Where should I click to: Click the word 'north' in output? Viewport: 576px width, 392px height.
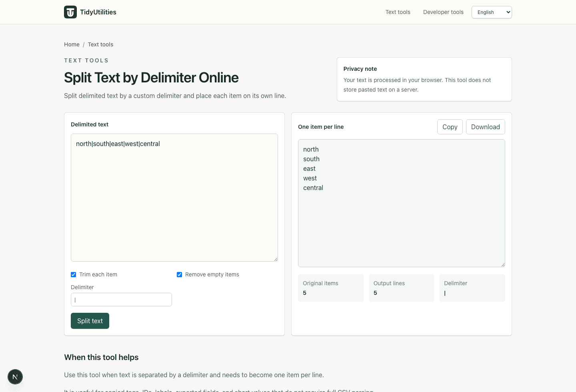coord(311,149)
